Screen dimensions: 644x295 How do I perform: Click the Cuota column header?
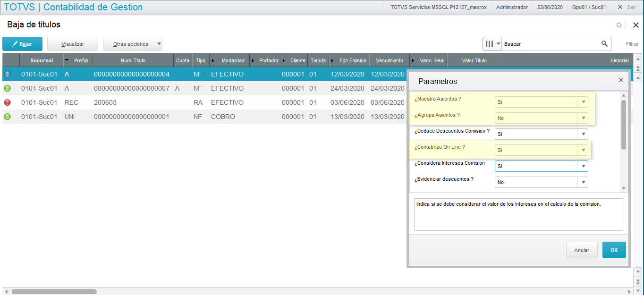coord(183,60)
